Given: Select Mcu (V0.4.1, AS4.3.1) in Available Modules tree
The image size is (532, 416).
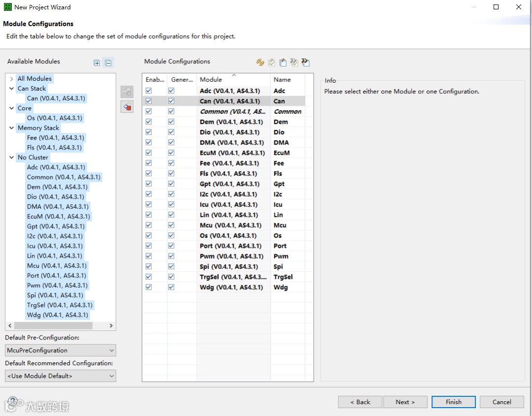Looking at the screenshot, I should [x=57, y=266].
